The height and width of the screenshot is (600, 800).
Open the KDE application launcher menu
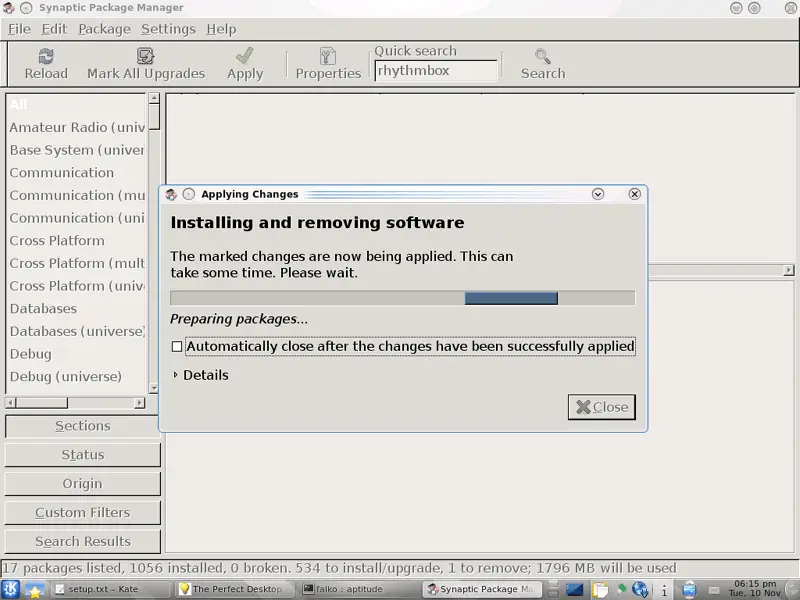pos(10,589)
